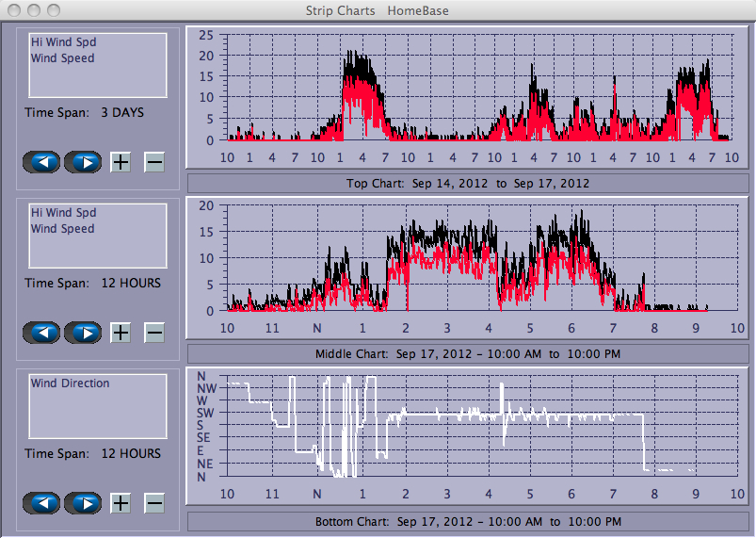Increase the middle chart time span with plus
Screen dimensions: 756x538
tap(121, 333)
